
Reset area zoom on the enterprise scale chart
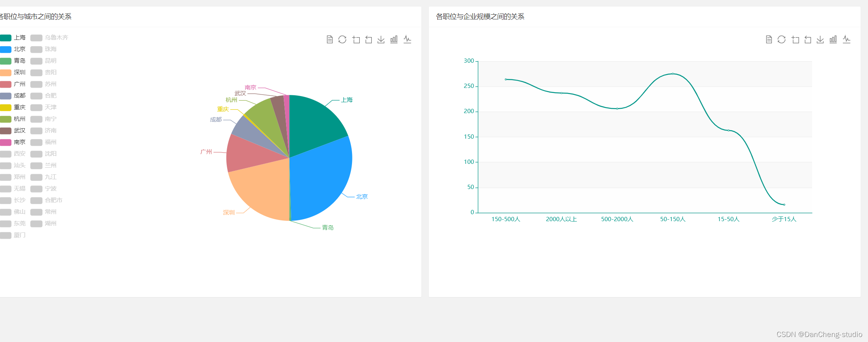808,40
